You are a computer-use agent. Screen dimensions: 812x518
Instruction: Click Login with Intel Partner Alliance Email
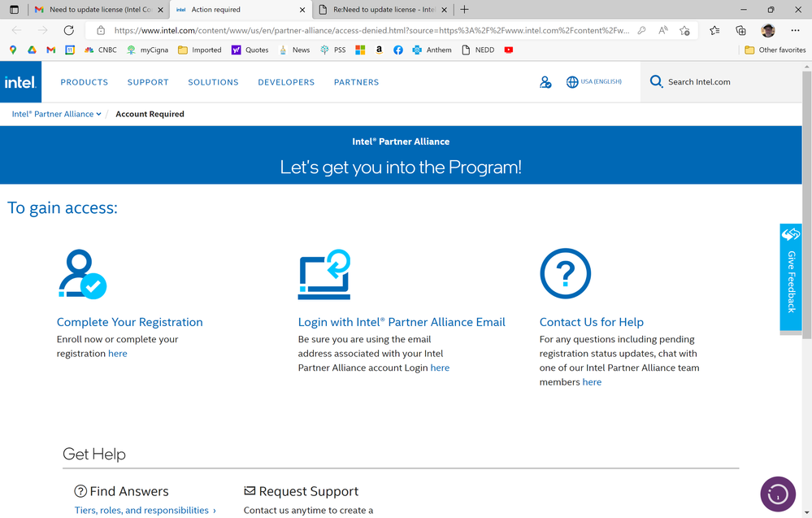tap(402, 322)
